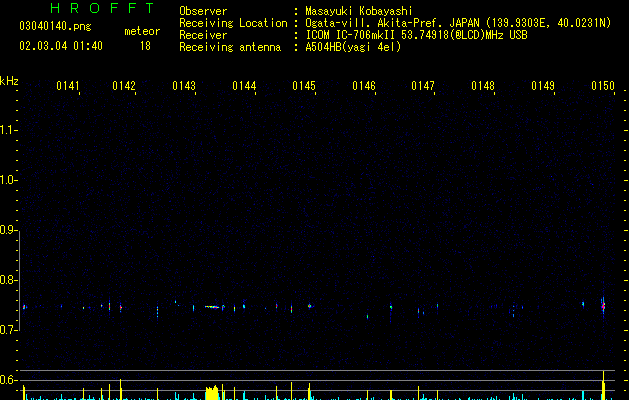Screen dimensions: 629x400
Task: Click the Receiving antenna label
Action: [230, 47]
